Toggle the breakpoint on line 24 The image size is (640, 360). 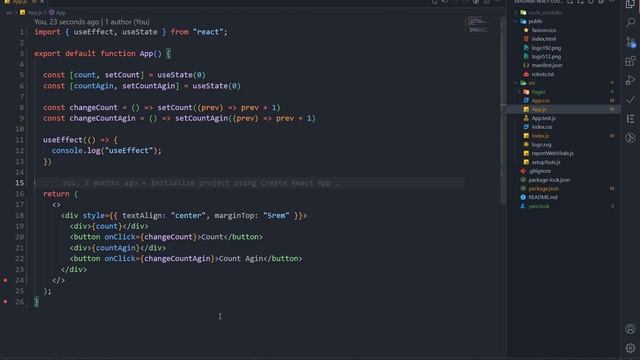(5, 280)
